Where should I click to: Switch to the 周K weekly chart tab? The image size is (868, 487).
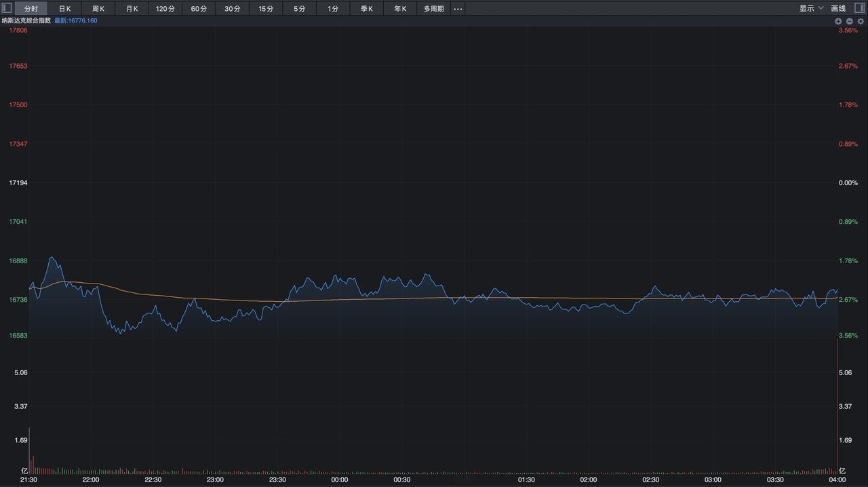point(98,9)
